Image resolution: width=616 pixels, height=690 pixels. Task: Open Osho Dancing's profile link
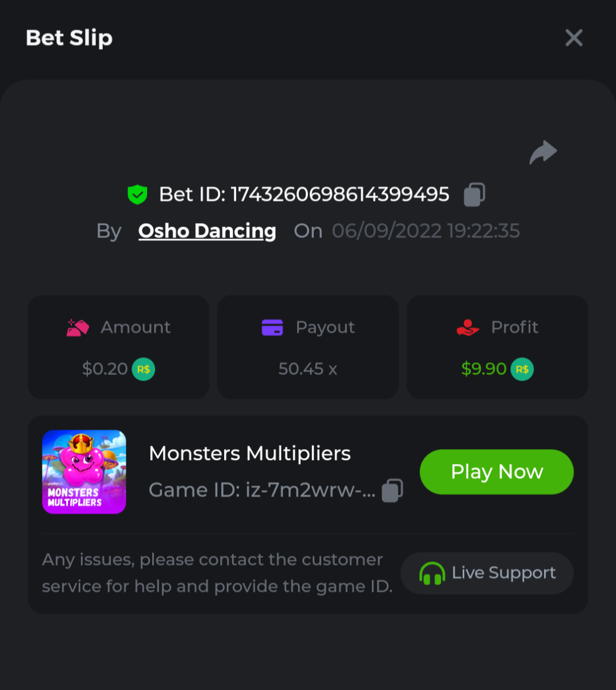pyautogui.click(x=207, y=231)
